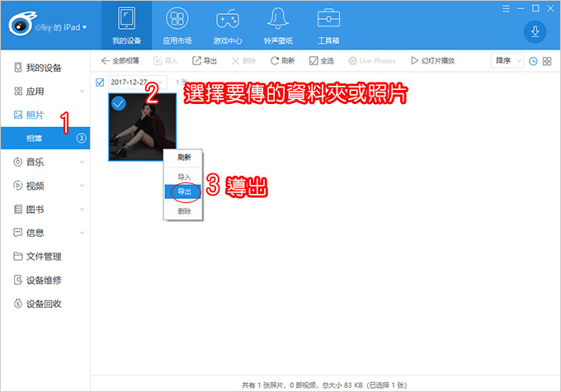Click the 刷新 refresh toolbar button
Screen dimensions: 561x392
coord(282,61)
